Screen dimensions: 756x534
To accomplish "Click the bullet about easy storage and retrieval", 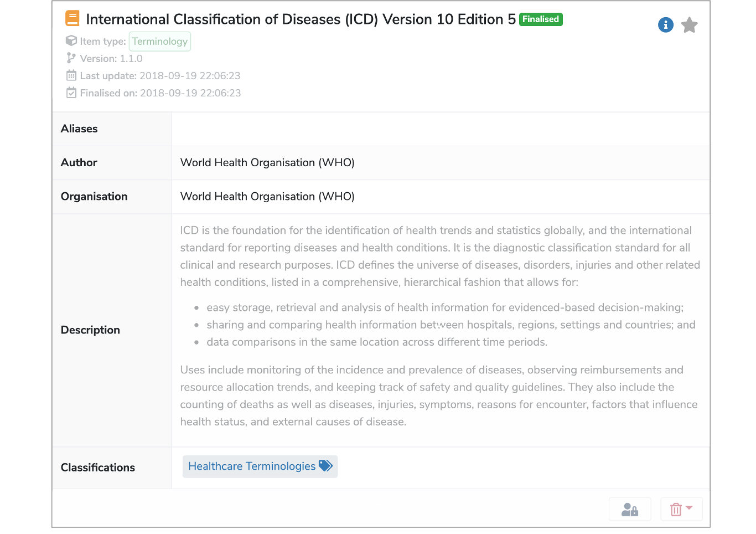I will point(445,307).
